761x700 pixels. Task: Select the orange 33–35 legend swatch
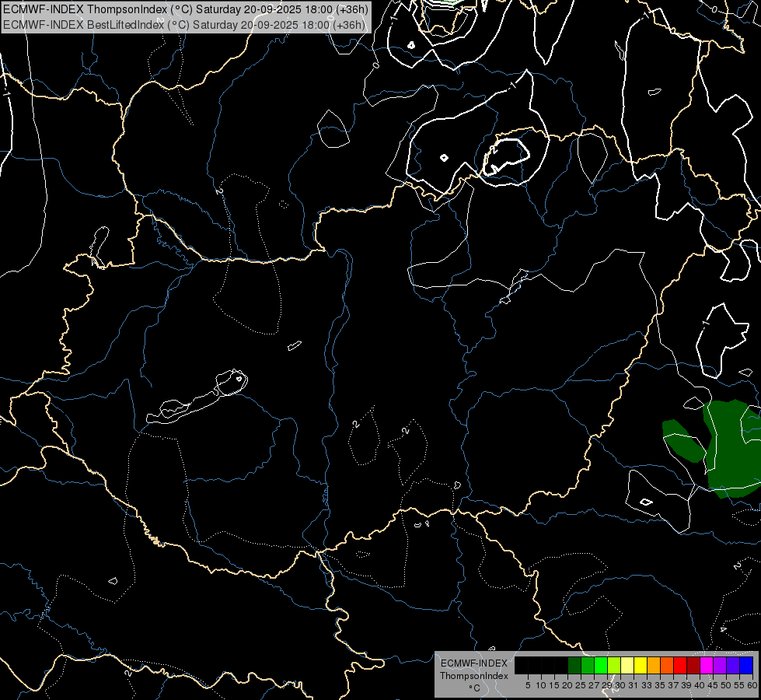(x=654, y=665)
